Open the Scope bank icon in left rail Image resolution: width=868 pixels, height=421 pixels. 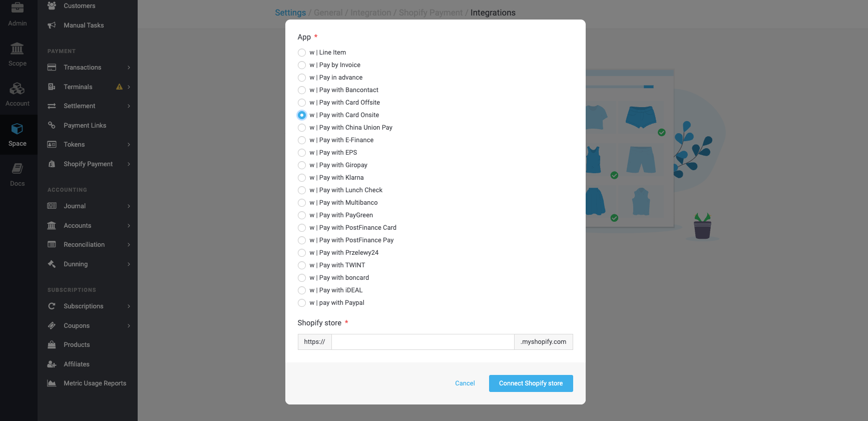coord(17,49)
